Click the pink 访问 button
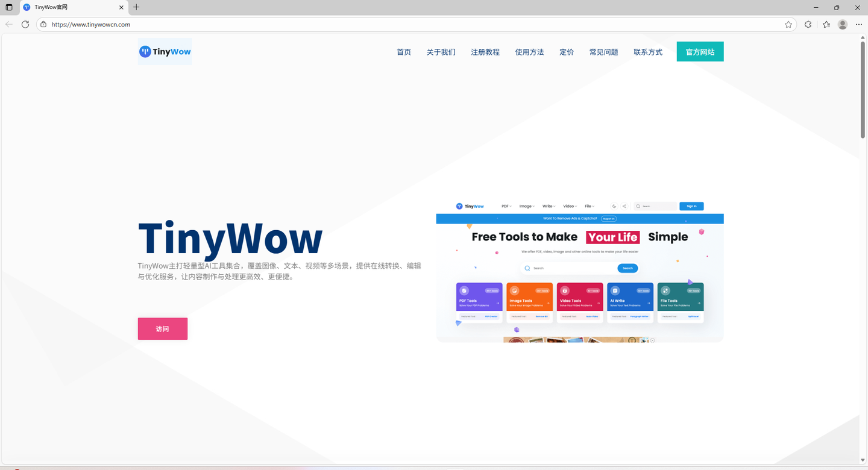868x470 pixels. click(x=163, y=329)
